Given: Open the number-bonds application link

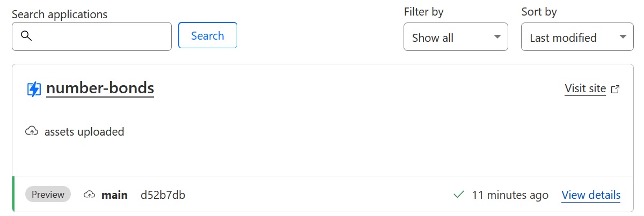Looking at the screenshot, I should [100, 88].
